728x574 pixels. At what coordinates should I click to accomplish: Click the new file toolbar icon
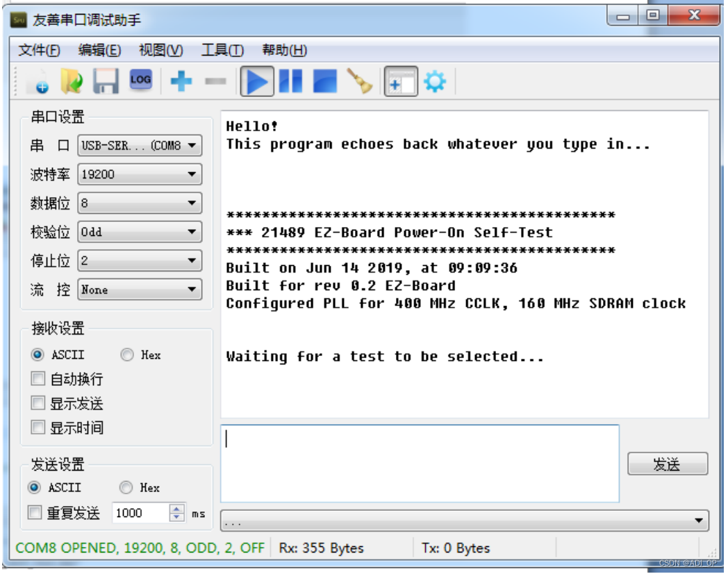pos(38,82)
